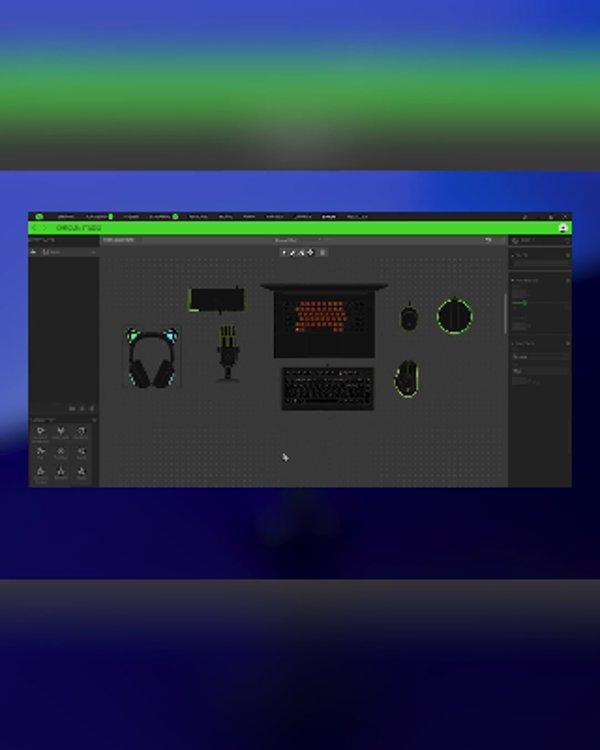
Task: Select the smaller dark mouse on canvas
Action: coord(409,317)
